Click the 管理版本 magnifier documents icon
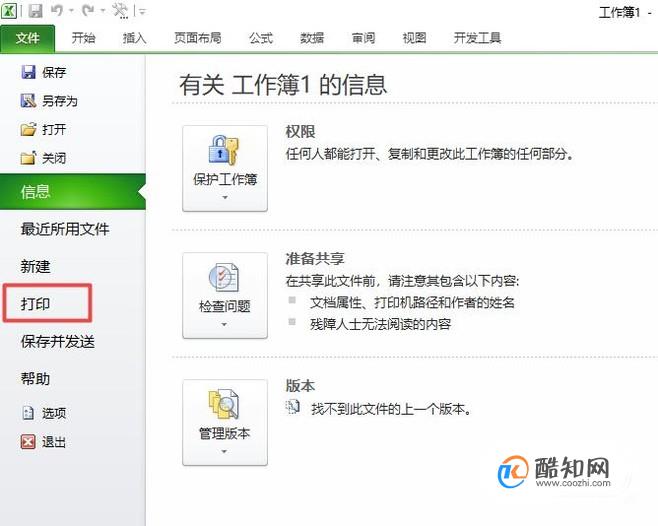Image resolution: width=658 pixels, height=526 pixels. click(224, 404)
